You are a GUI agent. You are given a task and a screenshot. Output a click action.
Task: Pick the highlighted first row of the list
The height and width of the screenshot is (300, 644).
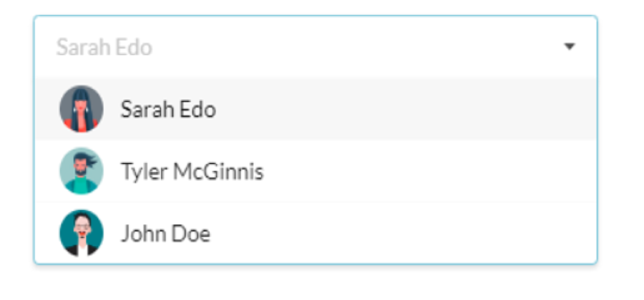pos(315,109)
